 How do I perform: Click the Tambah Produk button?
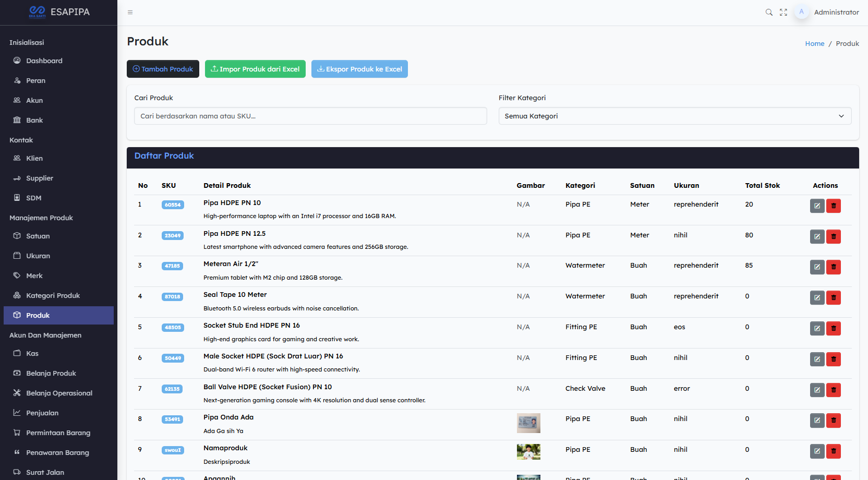pos(163,69)
